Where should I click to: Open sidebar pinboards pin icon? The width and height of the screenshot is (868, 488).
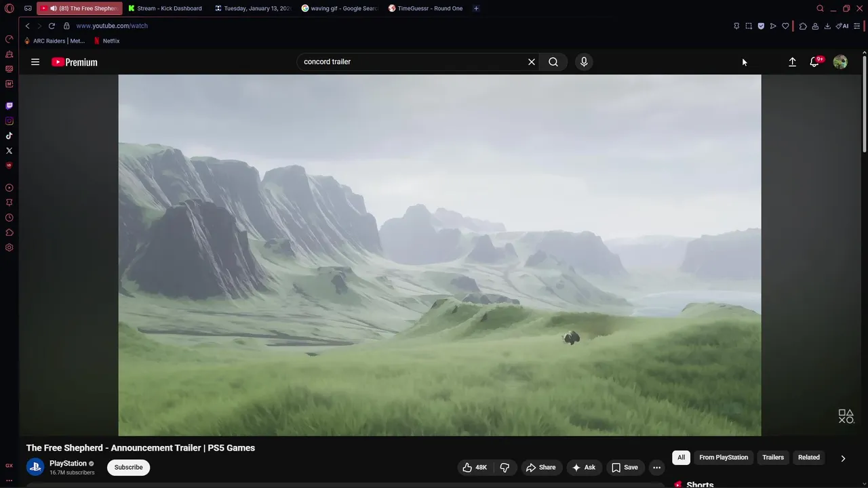[9, 203]
